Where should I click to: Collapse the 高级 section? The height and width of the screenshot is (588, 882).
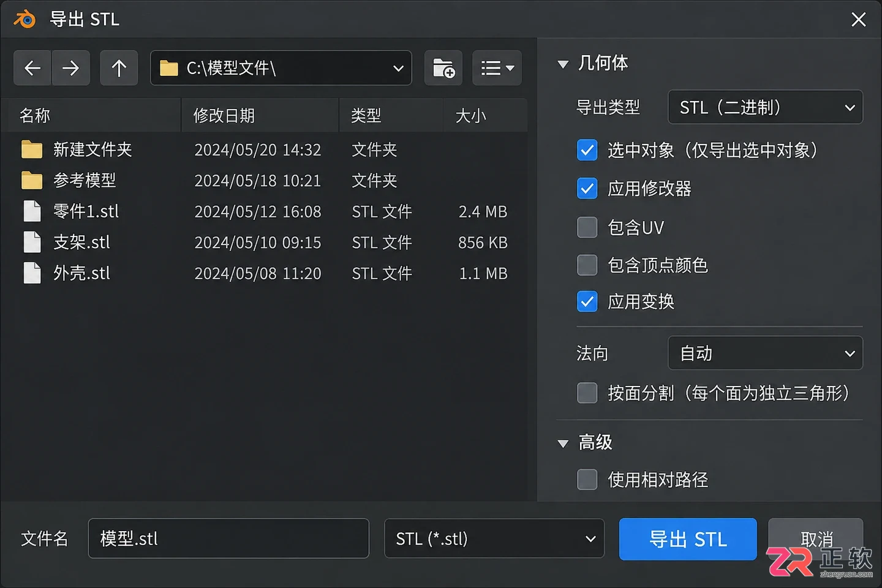(563, 443)
